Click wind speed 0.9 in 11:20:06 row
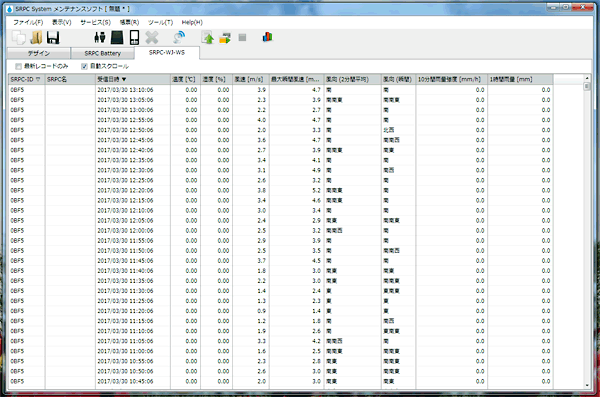 click(x=261, y=311)
